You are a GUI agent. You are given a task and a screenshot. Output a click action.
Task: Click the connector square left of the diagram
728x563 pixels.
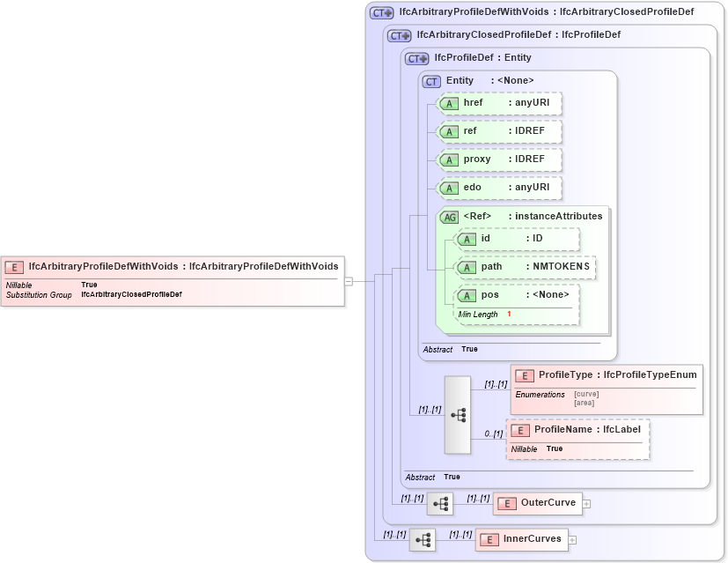(x=350, y=281)
